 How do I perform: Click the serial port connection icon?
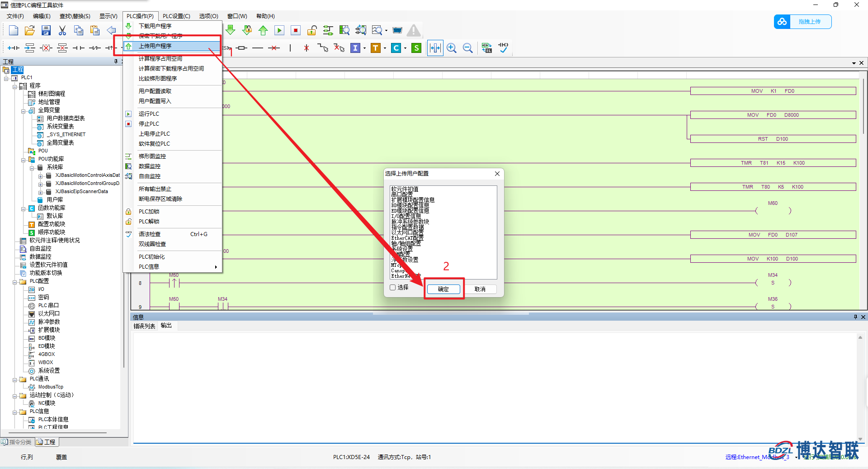pos(397,30)
